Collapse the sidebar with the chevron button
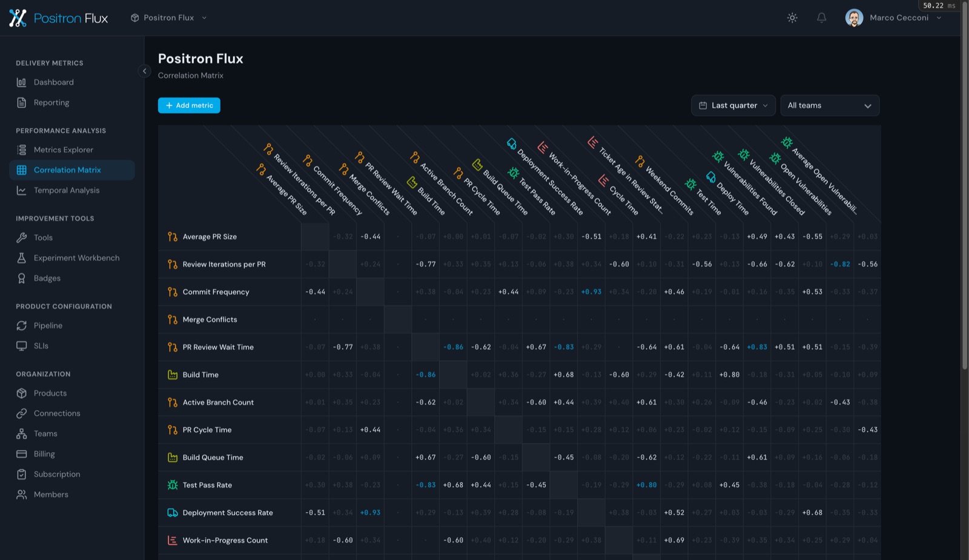This screenshot has height=560, width=969. pos(144,71)
